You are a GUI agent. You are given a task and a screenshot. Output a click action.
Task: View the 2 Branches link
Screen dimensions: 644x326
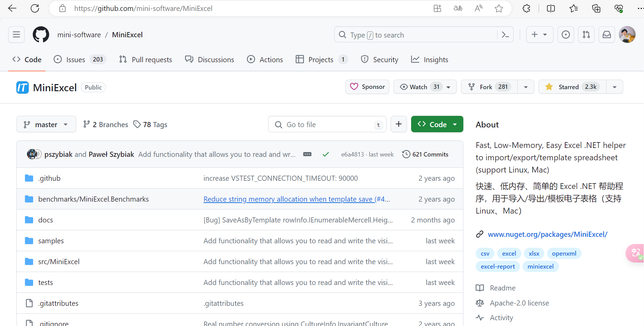pyautogui.click(x=106, y=124)
